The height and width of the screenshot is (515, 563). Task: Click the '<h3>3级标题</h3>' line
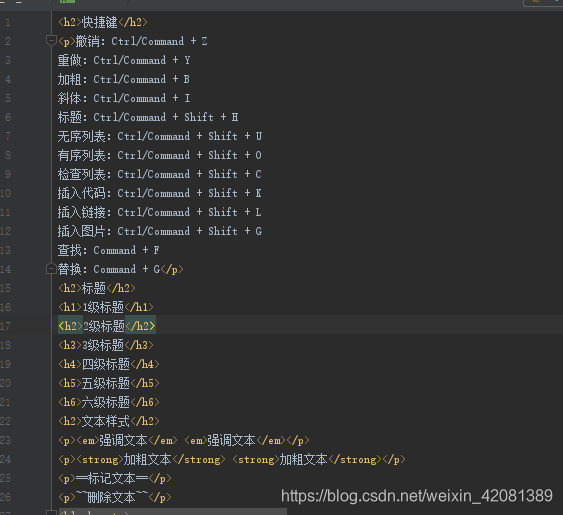tap(106, 345)
